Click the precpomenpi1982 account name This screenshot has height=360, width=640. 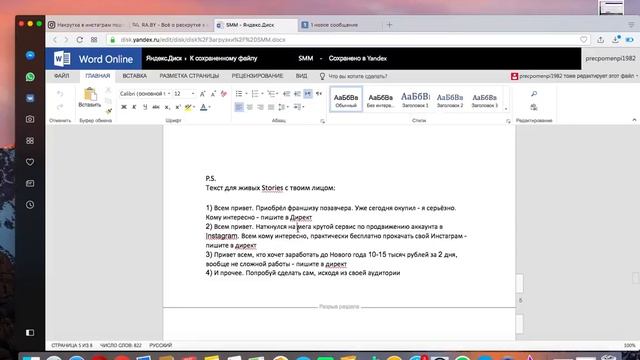pyautogui.click(x=610, y=58)
